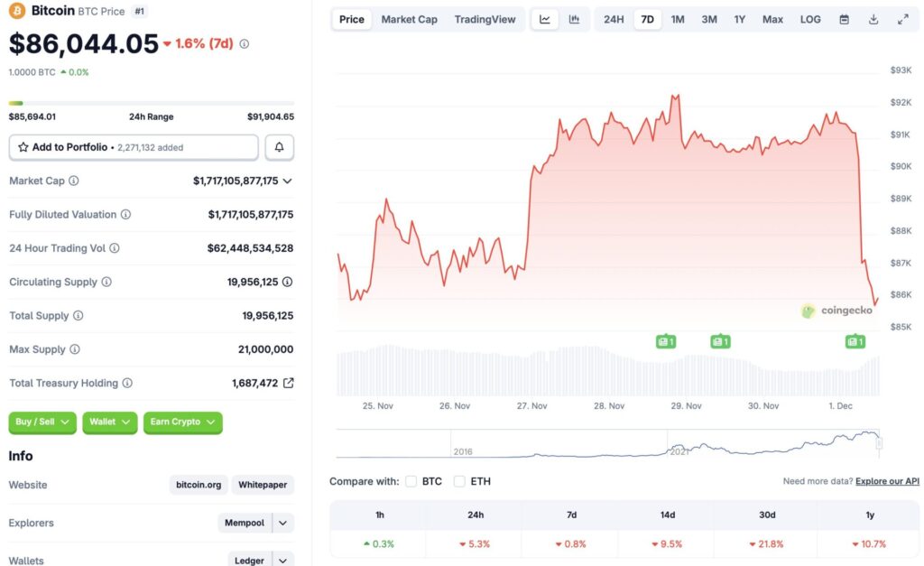Switch to the candlestick chart icon
The image size is (924, 566).
[576, 18]
